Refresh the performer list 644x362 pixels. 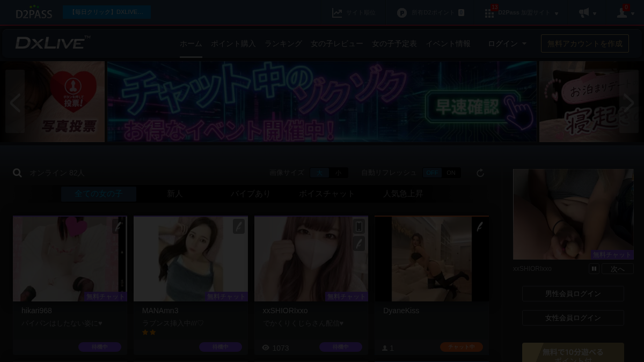coord(480,173)
